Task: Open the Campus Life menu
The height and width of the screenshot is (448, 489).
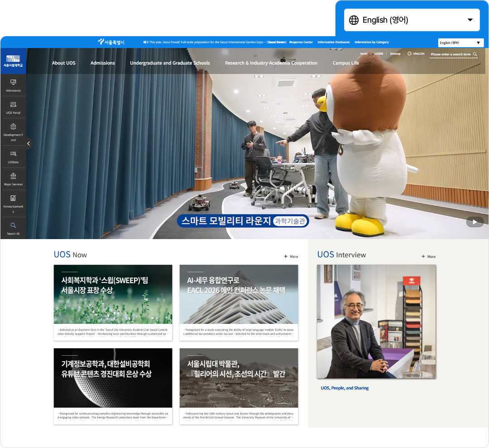Action: [345, 63]
